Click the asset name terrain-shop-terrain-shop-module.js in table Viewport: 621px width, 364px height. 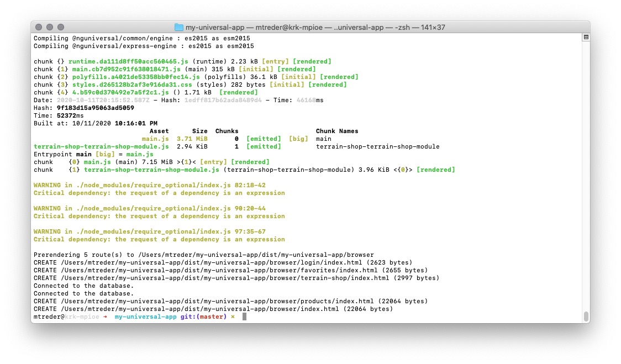102,146
